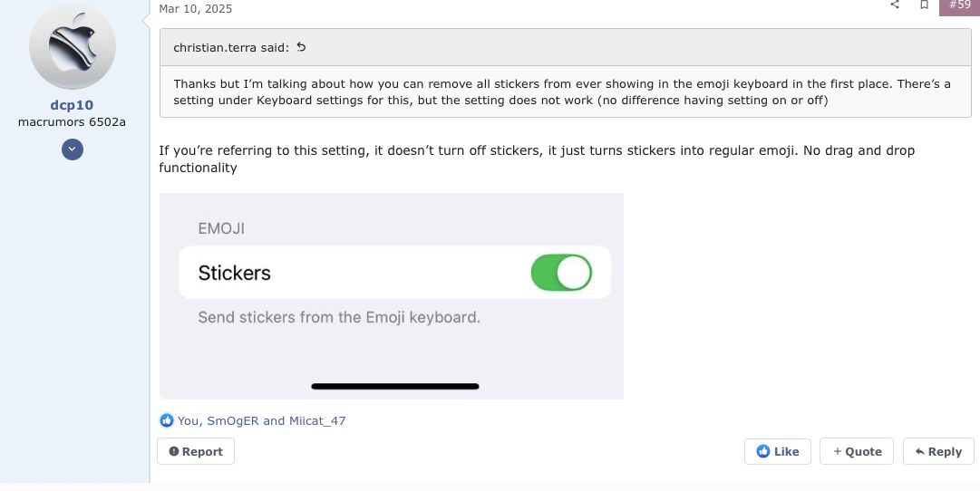Reply to this post
Viewport: 980px width, 491px height.
coord(938,451)
